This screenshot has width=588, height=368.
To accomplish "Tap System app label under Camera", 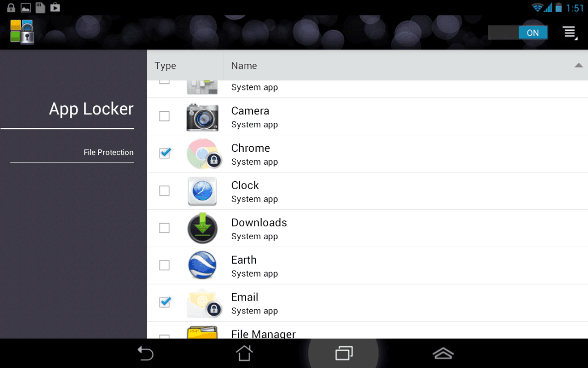I will tap(254, 124).
